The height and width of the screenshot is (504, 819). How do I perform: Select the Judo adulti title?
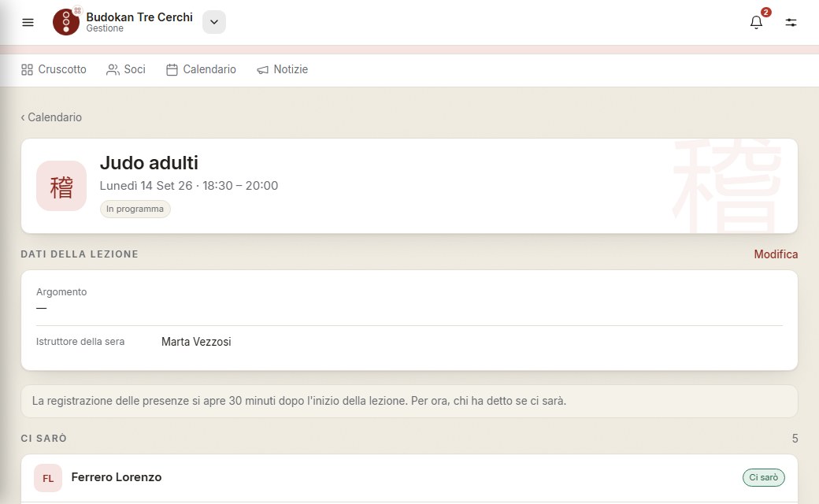click(x=149, y=163)
